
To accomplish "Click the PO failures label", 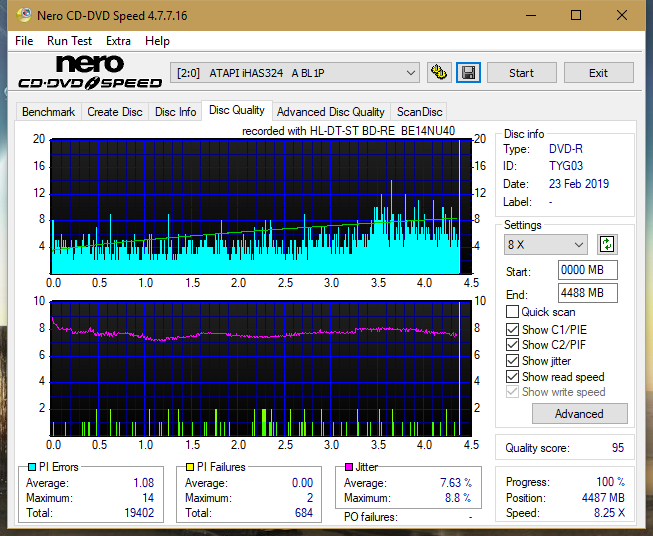I will tap(371, 517).
